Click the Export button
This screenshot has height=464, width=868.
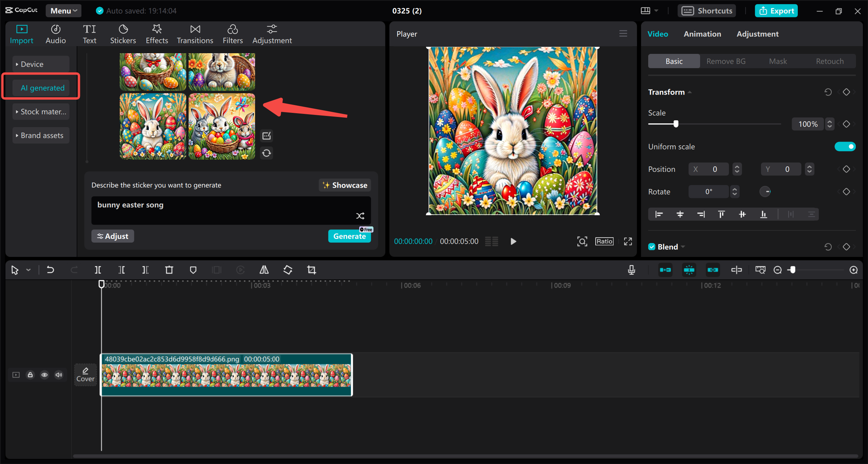click(x=776, y=11)
